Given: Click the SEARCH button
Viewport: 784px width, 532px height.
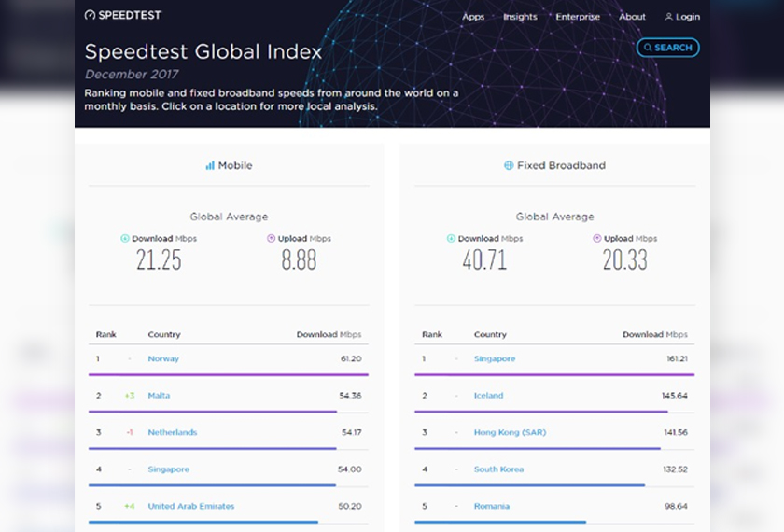Looking at the screenshot, I should pyautogui.click(x=667, y=48).
